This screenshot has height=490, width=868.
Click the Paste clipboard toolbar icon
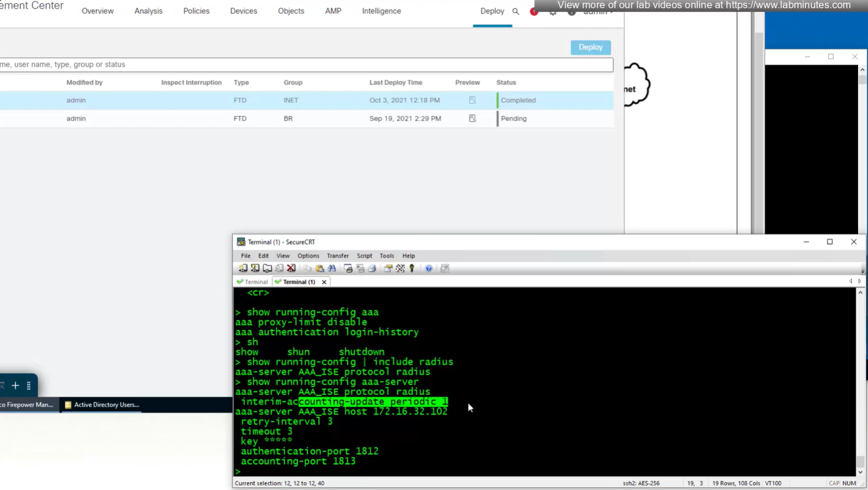click(x=320, y=268)
